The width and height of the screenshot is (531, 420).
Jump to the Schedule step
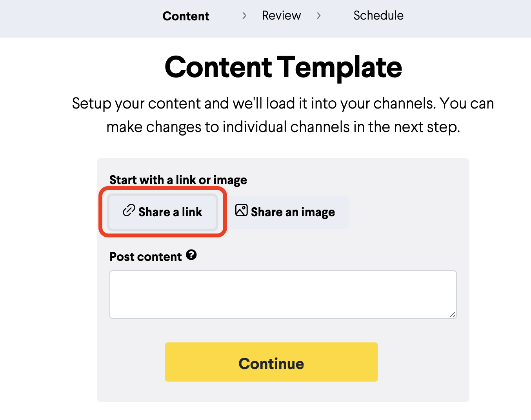(378, 16)
